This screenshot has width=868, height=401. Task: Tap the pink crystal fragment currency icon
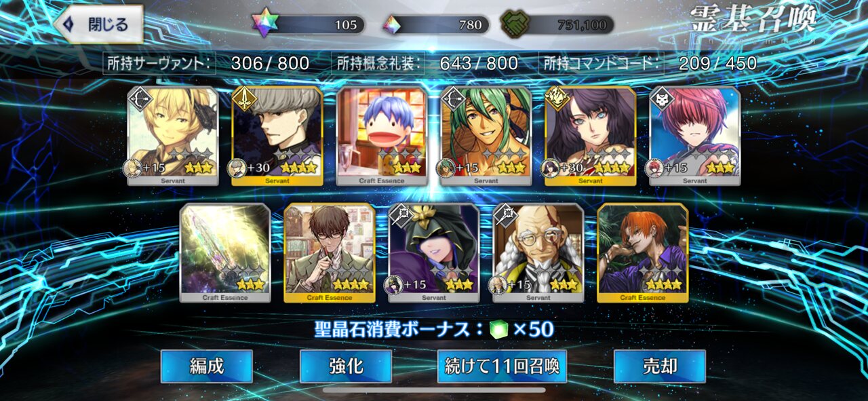point(392,25)
